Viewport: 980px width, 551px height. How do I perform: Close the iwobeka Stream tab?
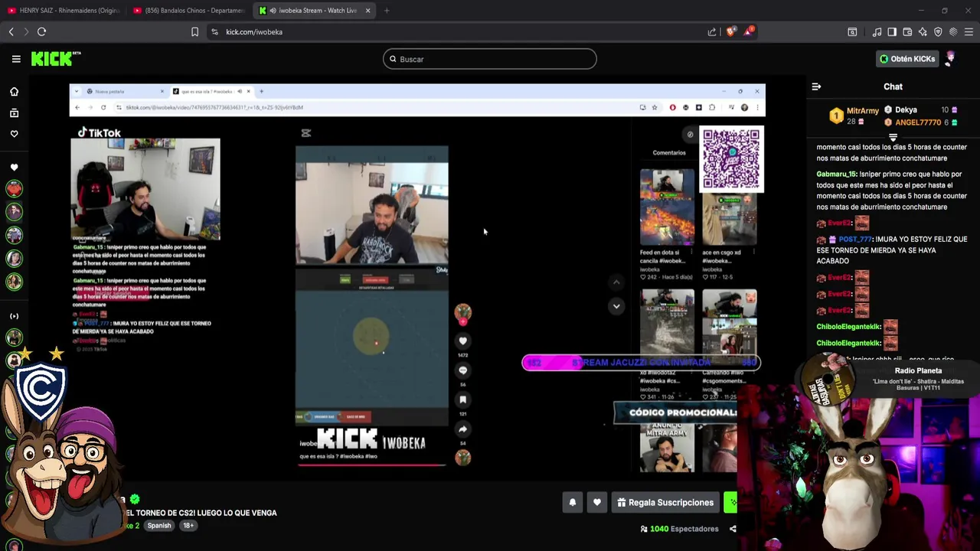click(x=367, y=11)
